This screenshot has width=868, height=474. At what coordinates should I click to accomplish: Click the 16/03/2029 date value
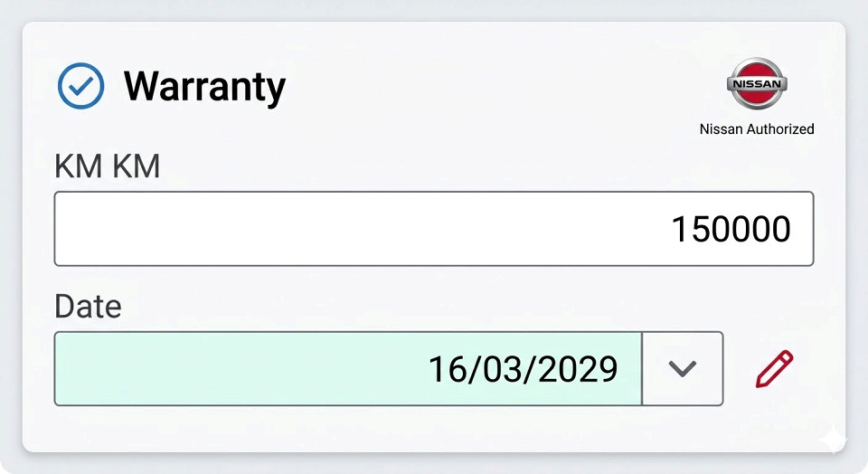[x=524, y=369]
